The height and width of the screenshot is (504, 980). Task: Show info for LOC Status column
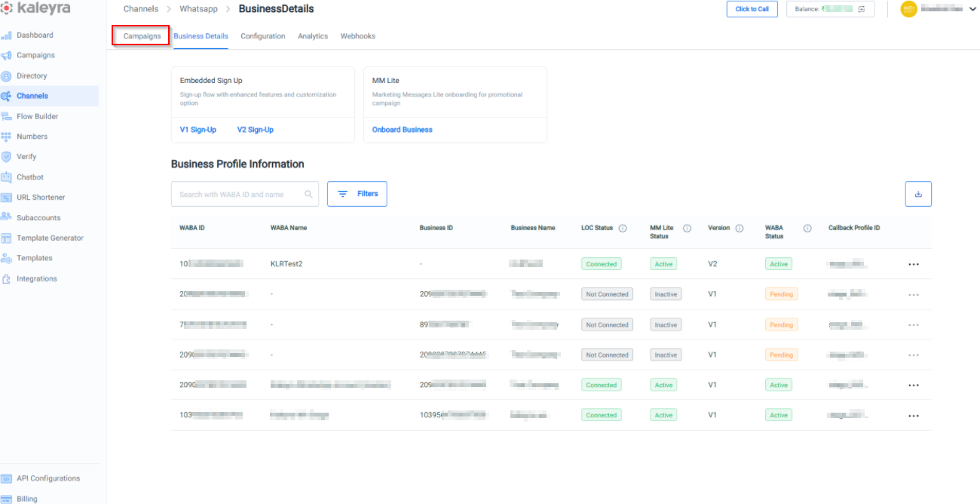pos(623,228)
